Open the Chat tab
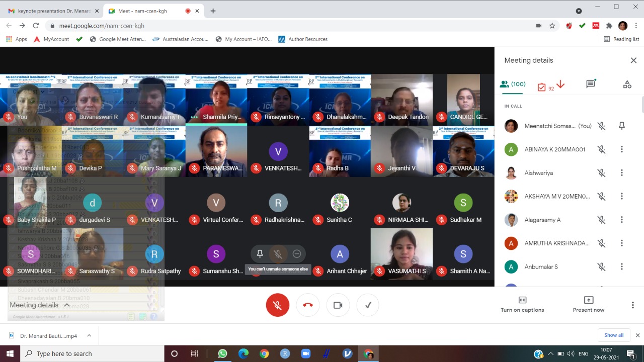This screenshot has height=362, width=644. pyautogui.click(x=591, y=84)
